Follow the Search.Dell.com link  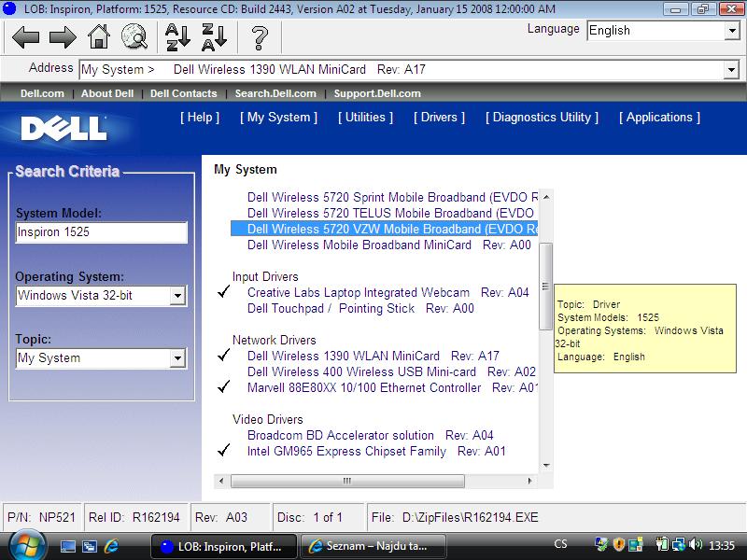click(275, 93)
